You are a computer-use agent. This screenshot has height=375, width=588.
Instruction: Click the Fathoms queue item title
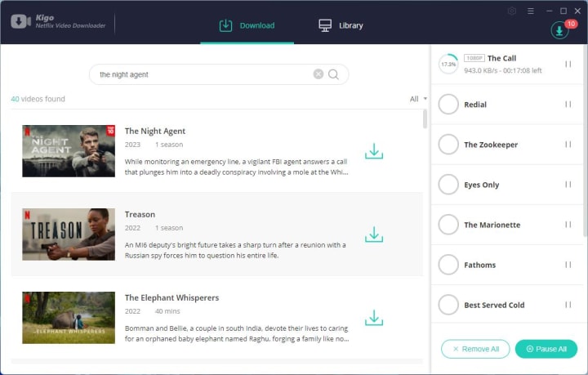coord(479,266)
